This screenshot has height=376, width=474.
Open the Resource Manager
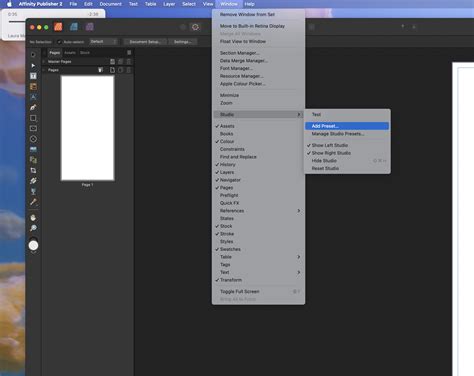tap(242, 76)
